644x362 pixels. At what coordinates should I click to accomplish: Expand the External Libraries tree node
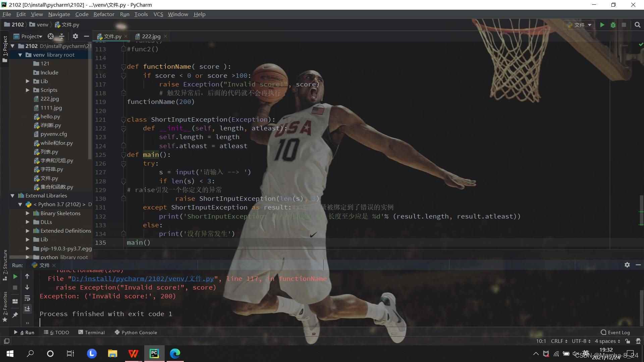(x=12, y=195)
